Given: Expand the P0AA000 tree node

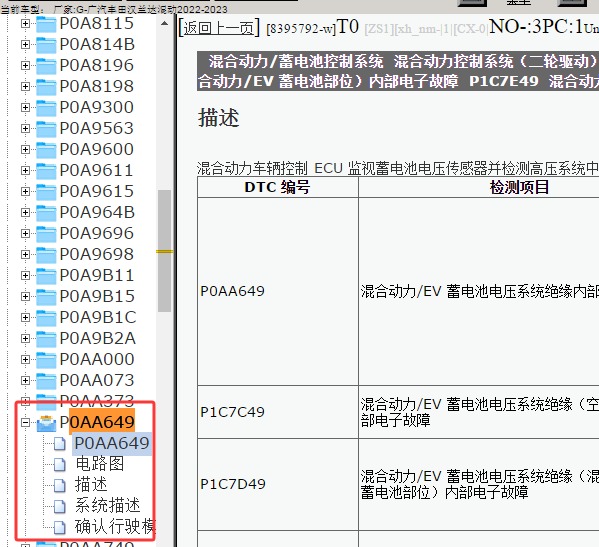Looking at the screenshot, I should [25, 360].
